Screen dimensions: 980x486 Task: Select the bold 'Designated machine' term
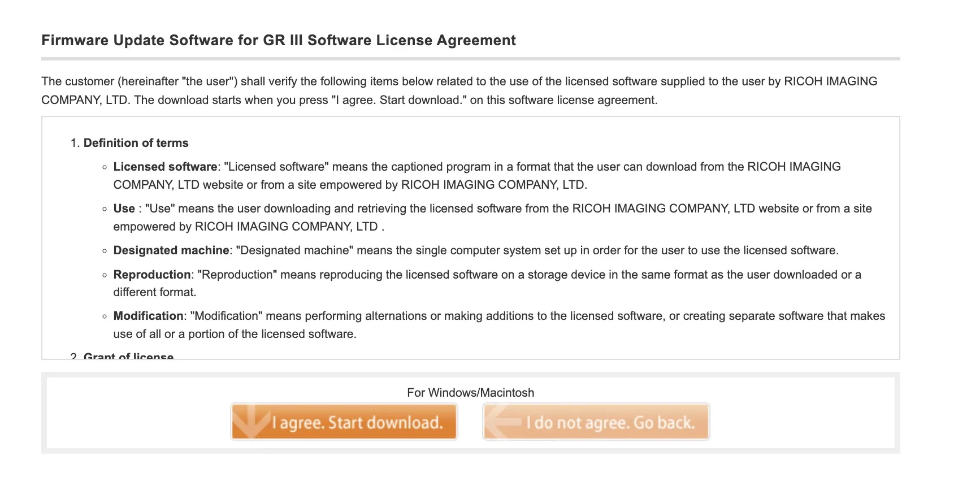[x=171, y=250]
